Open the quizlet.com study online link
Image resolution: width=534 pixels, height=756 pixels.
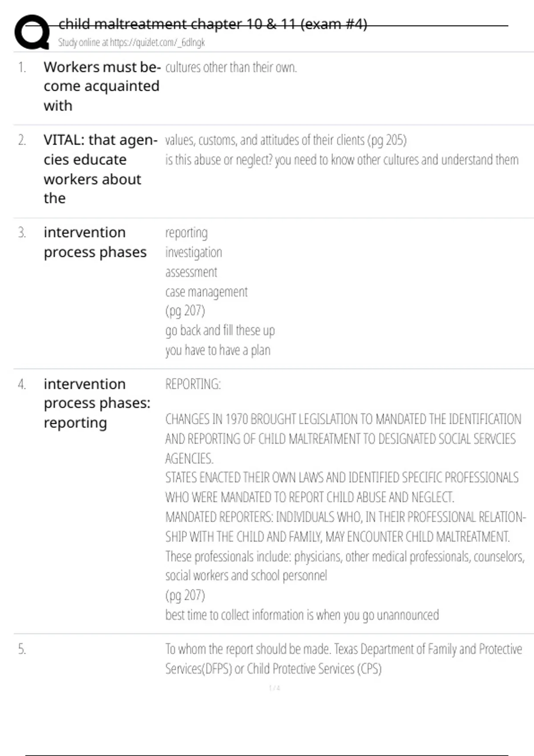coord(131,43)
